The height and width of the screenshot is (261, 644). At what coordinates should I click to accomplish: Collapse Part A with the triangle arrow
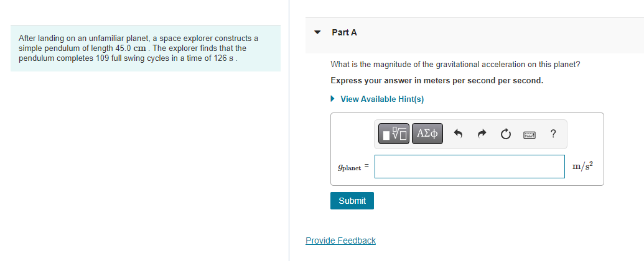pos(317,32)
